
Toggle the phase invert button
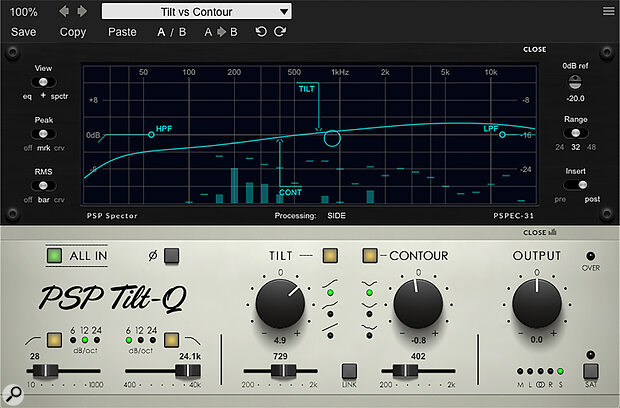pyautogui.click(x=171, y=256)
